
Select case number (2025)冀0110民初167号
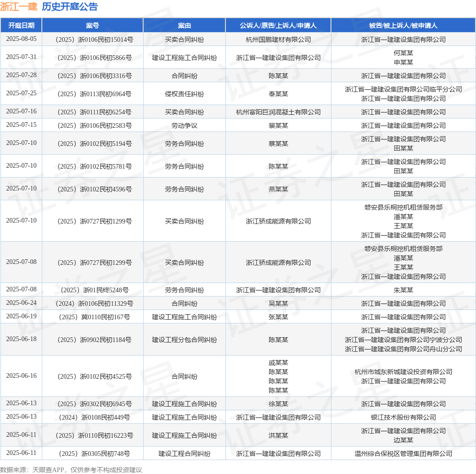(x=94, y=317)
